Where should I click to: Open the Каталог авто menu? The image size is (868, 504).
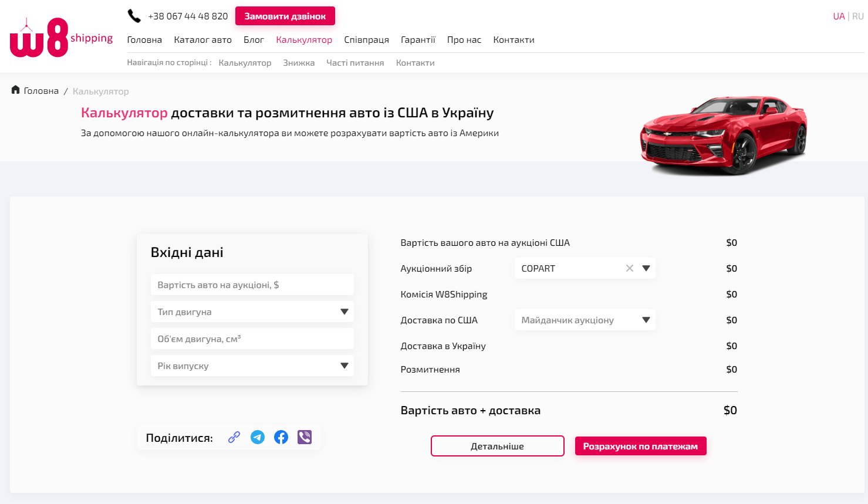point(203,39)
